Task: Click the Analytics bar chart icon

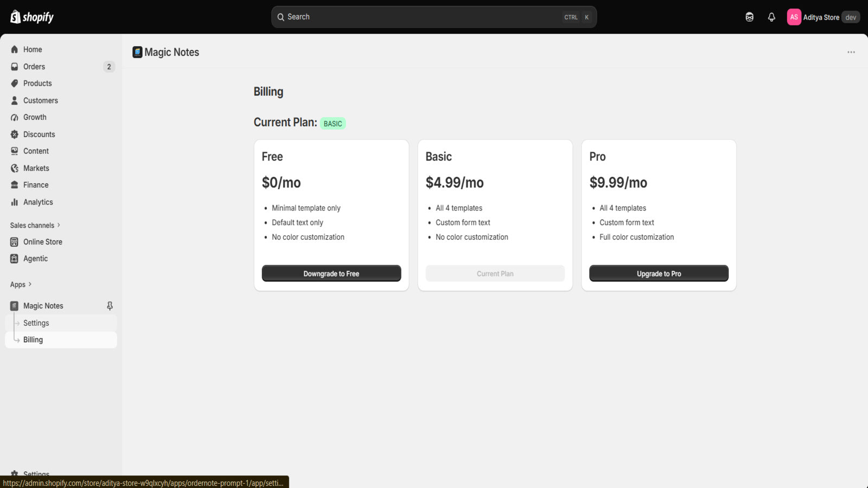Action: pyautogui.click(x=15, y=202)
